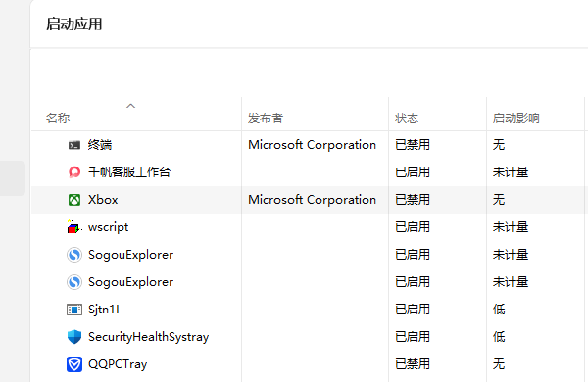This screenshot has width=588, height=382.
Task: Click 已启用 status for 千帆客服工作台
Action: click(x=413, y=172)
